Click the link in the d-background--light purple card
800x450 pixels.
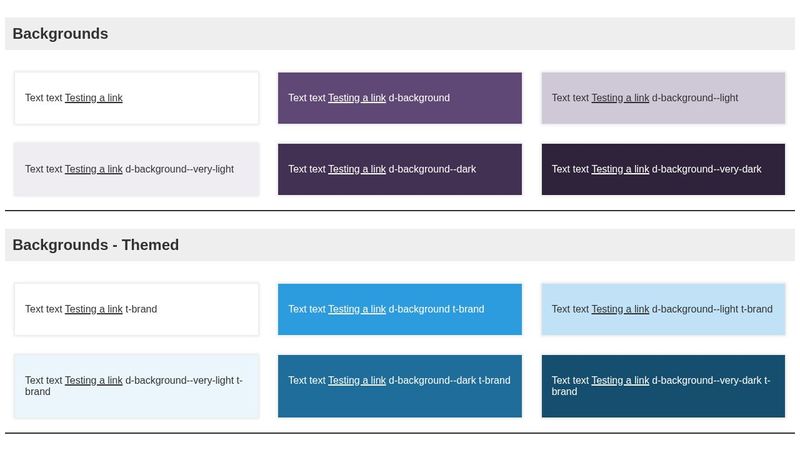pyautogui.click(x=620, y=98)
